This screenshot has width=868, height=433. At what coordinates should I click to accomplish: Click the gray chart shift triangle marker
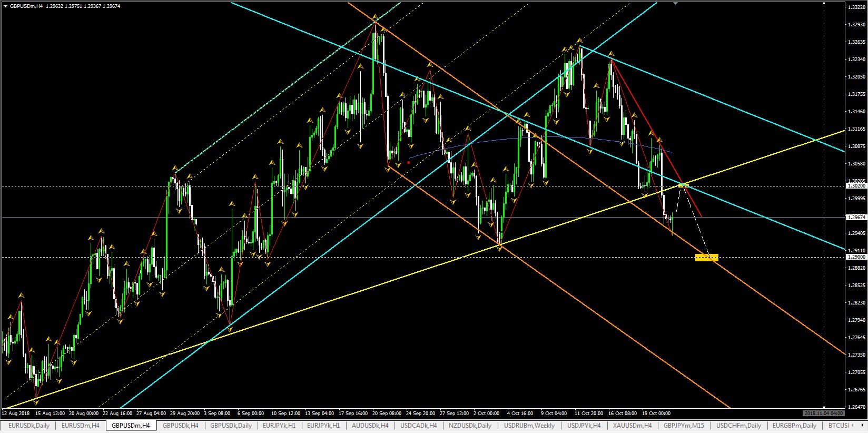point(675,3)
